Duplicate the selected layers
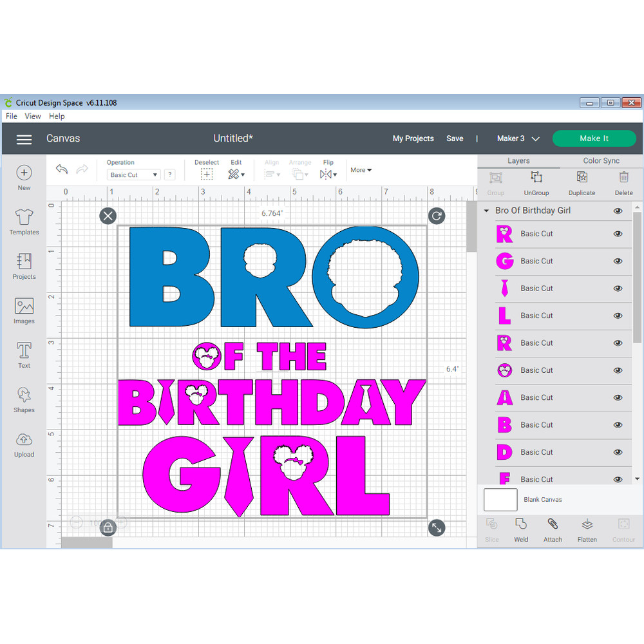Image resolution: width=644 pixels, height=644 pixels. click(582, 182)
